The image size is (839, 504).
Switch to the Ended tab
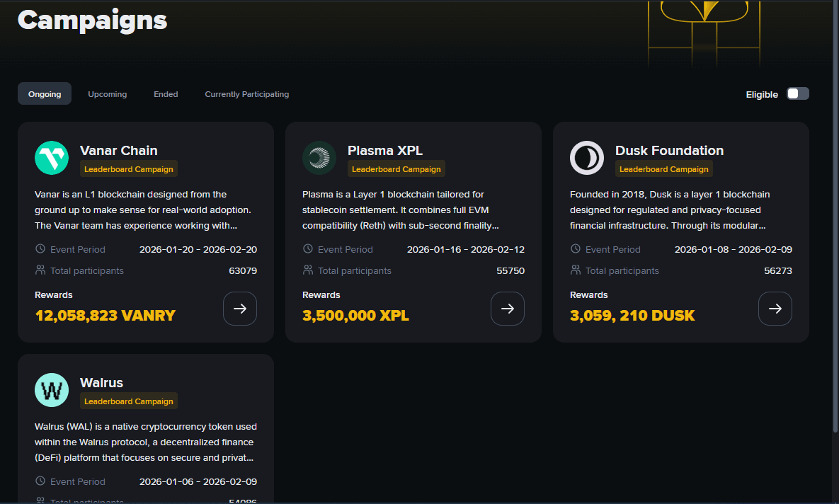(x=166, y=94)
